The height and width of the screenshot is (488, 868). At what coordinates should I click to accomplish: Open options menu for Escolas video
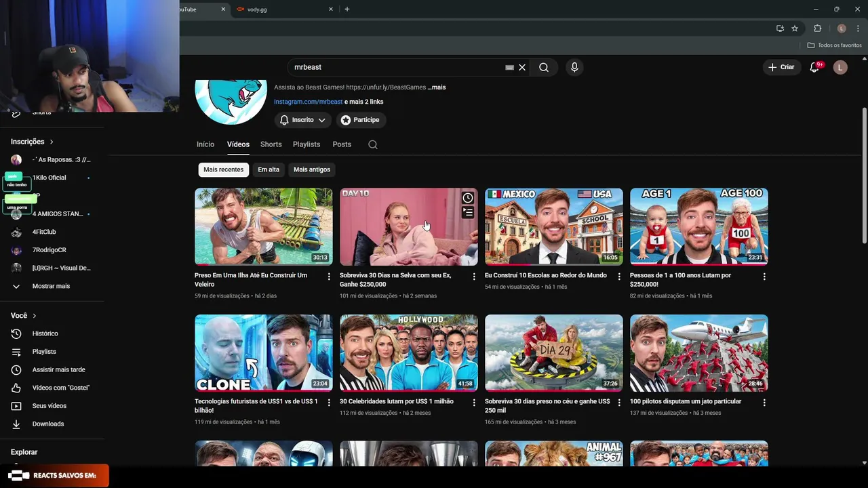coord(619,277)
